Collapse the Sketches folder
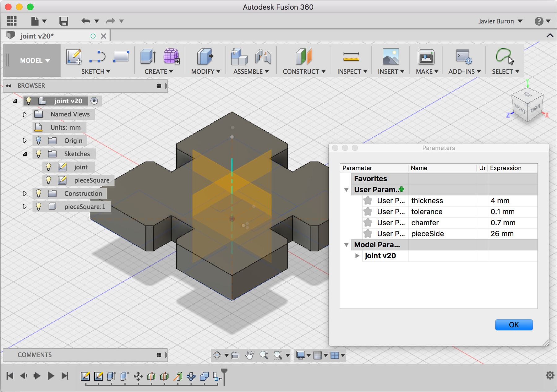 [25, 154]
